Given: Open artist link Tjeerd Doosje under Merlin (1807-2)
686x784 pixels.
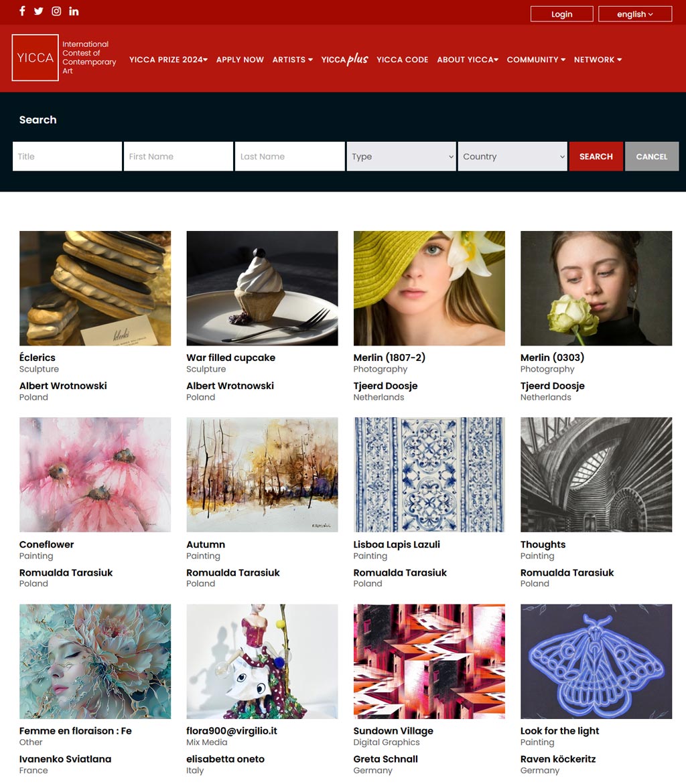Looking at the screenshot, I should tap(385, 386).
